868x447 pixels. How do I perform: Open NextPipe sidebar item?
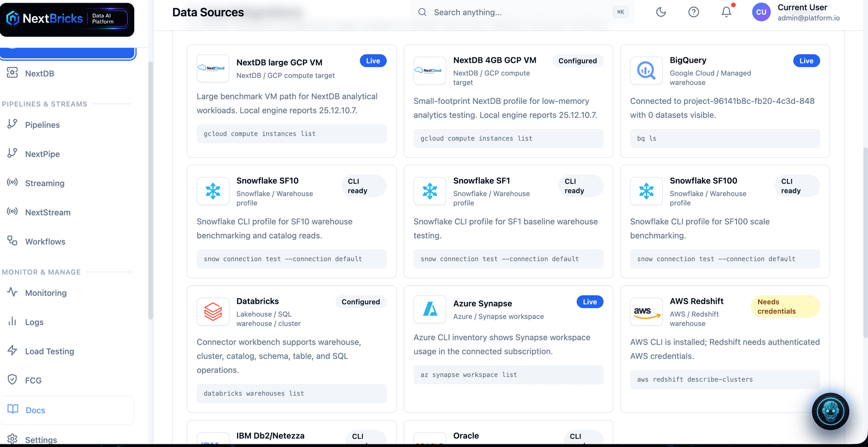(x=42, y=154)
